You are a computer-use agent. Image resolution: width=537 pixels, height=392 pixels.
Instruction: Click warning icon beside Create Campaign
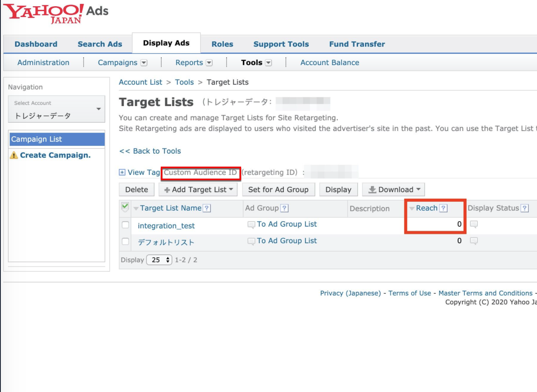pos(14,155)
